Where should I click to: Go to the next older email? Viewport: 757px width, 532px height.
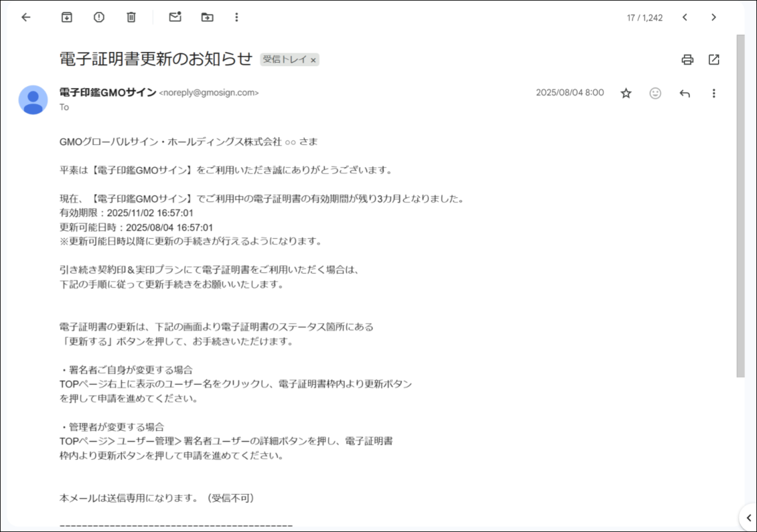714,17
